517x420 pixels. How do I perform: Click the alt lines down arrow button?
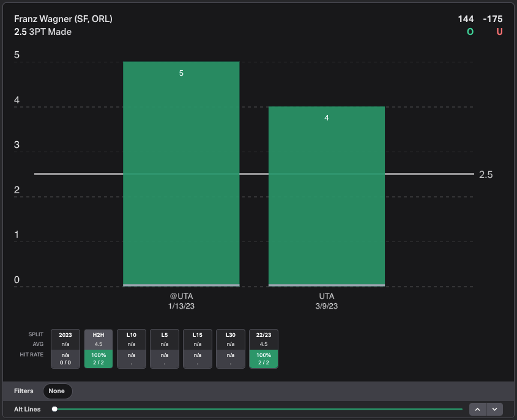point(494,409)
